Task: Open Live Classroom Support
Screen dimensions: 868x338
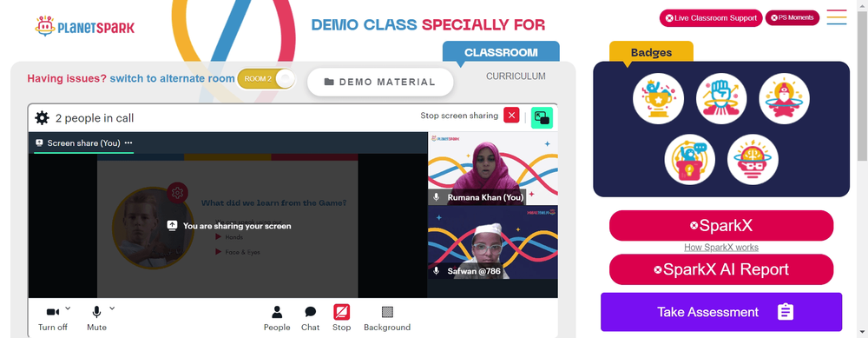Action: [711, 17]
